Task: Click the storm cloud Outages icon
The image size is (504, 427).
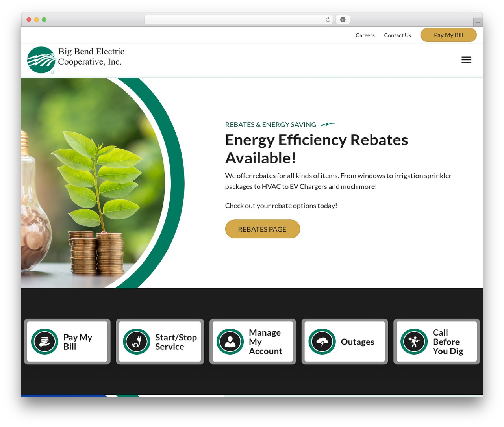Action: pos(322,342)
